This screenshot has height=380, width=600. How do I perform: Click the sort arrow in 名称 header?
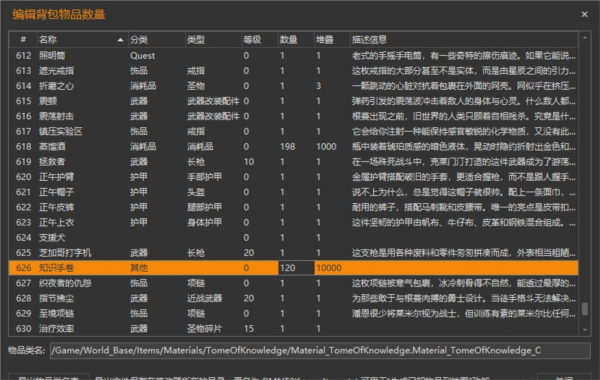click(x=121, y=40)
